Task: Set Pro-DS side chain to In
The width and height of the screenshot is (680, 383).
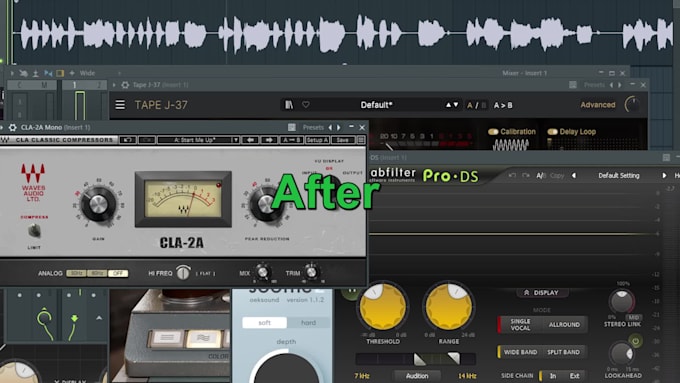Action: 552,376
